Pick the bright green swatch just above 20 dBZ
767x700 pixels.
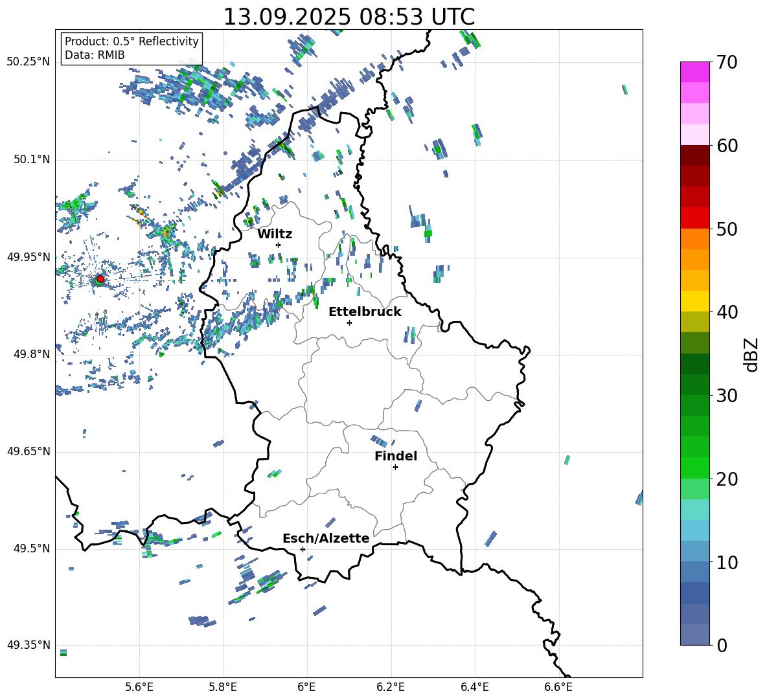(695, 468)
